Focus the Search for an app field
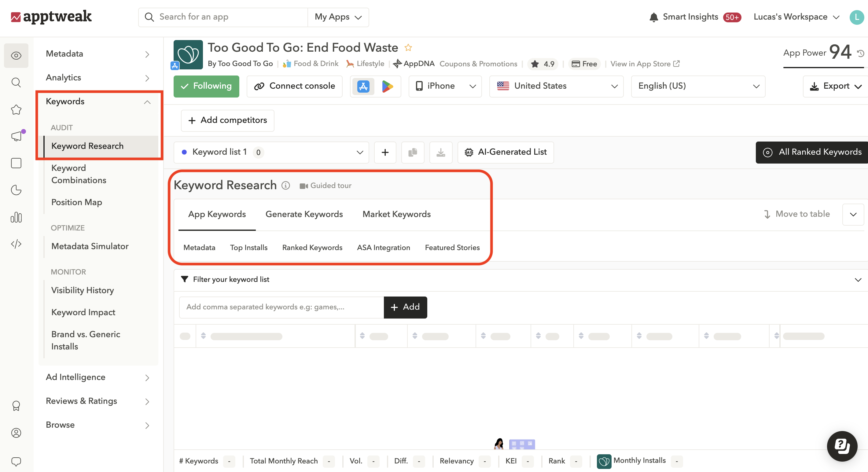The height and width of the screenshot is (472, 868). click(x=223, y=17)
